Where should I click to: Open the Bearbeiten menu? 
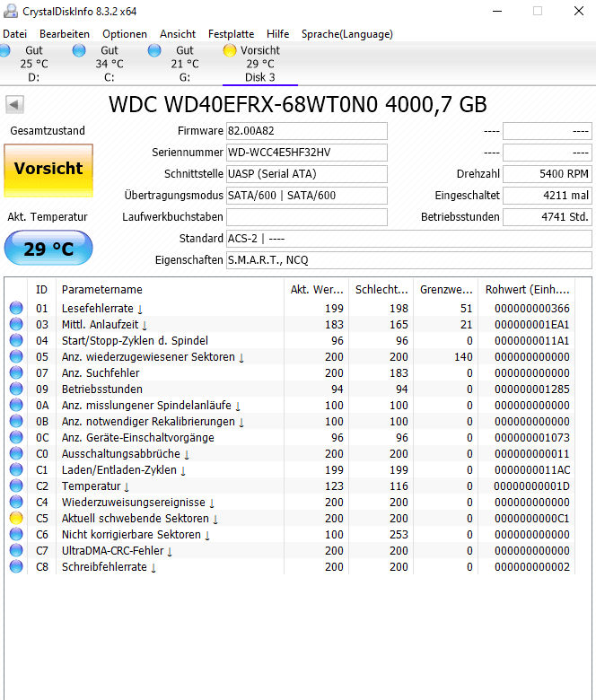[x=65, y=34]
